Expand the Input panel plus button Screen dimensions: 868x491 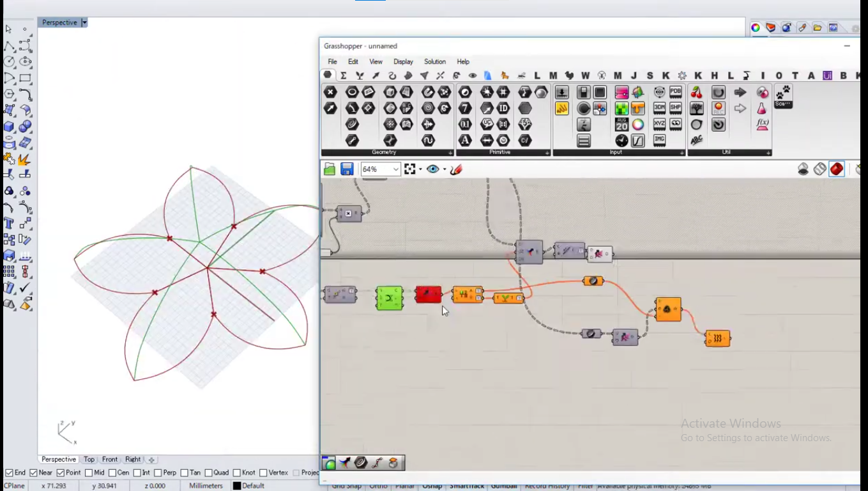[682, 153]
